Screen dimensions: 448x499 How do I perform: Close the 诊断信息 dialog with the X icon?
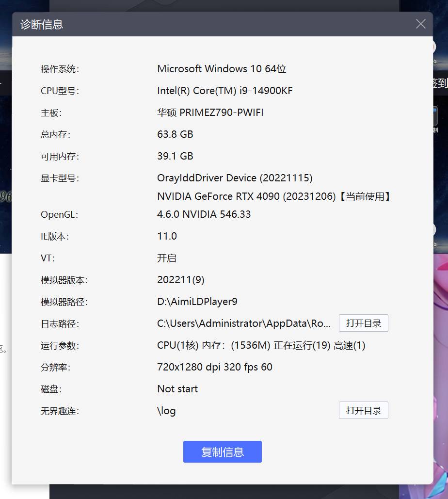(420, 24)
